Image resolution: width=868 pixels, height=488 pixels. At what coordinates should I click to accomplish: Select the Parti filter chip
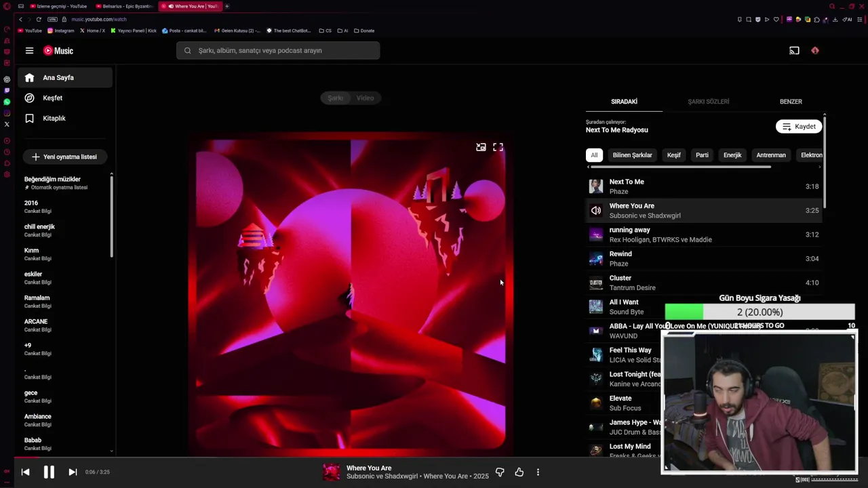point(702,155)
